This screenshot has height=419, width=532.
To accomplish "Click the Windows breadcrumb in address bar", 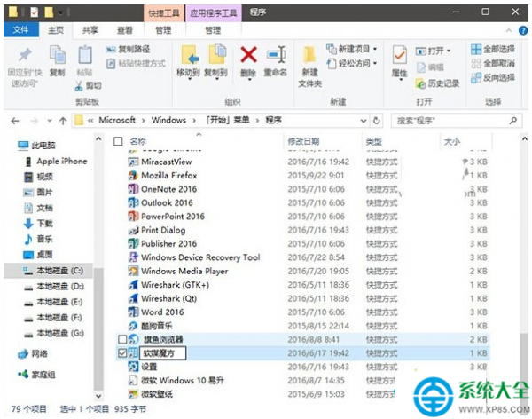I will [168, 121].
